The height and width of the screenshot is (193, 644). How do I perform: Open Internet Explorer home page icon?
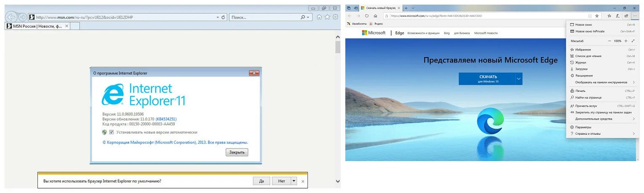tap(319, 17)
